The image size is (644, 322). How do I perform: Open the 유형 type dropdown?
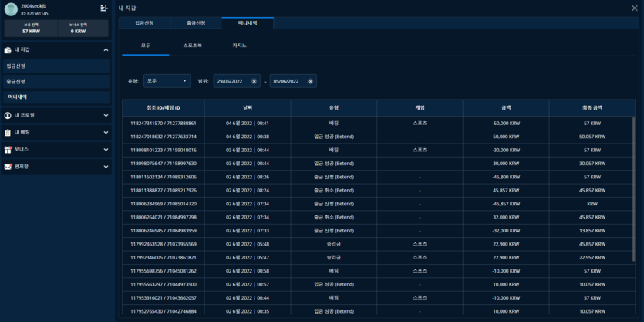[x=167, y=81]
